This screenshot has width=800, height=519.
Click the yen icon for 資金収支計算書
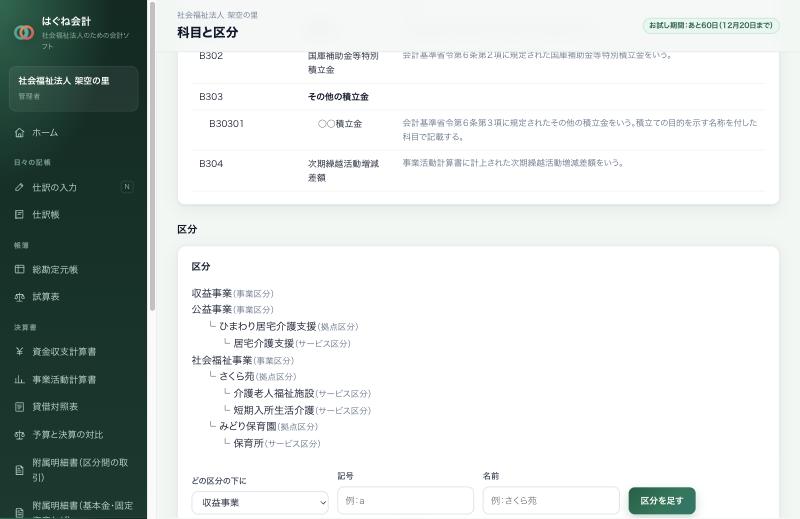click(x=19, y=352)
